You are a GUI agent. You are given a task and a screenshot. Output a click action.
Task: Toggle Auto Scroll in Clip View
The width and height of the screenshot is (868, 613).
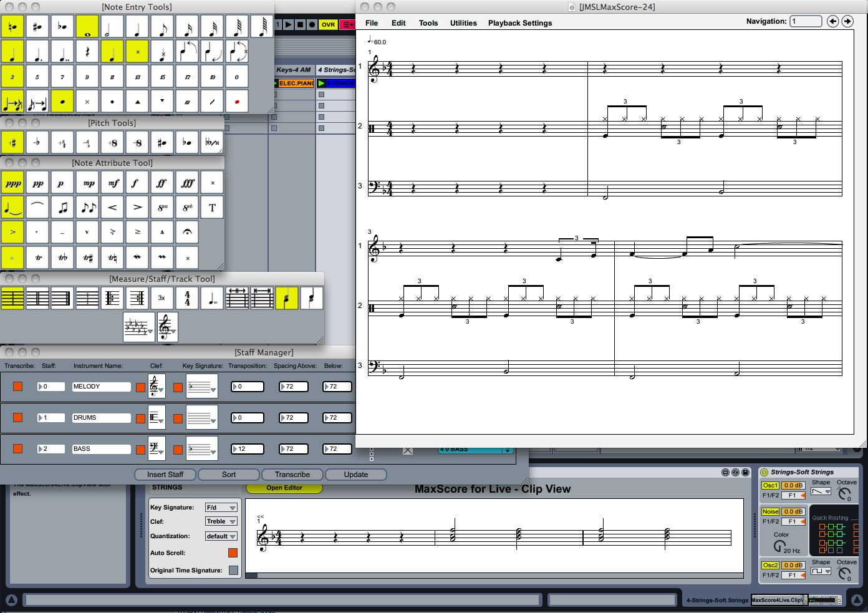(x=233, y=553)
